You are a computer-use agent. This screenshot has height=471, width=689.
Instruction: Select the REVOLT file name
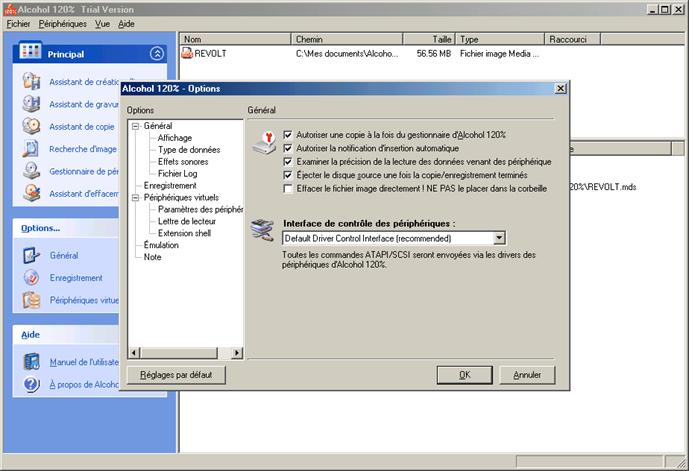point(210,54)
